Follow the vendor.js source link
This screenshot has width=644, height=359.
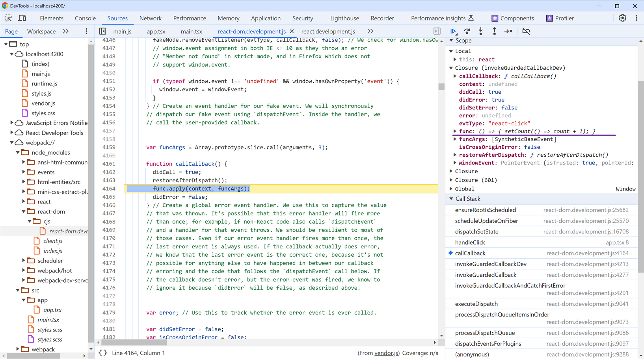[386, 353]
